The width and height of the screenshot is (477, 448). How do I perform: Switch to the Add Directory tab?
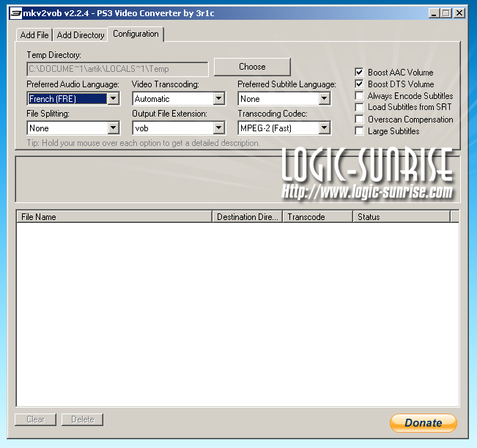[81, 35]
